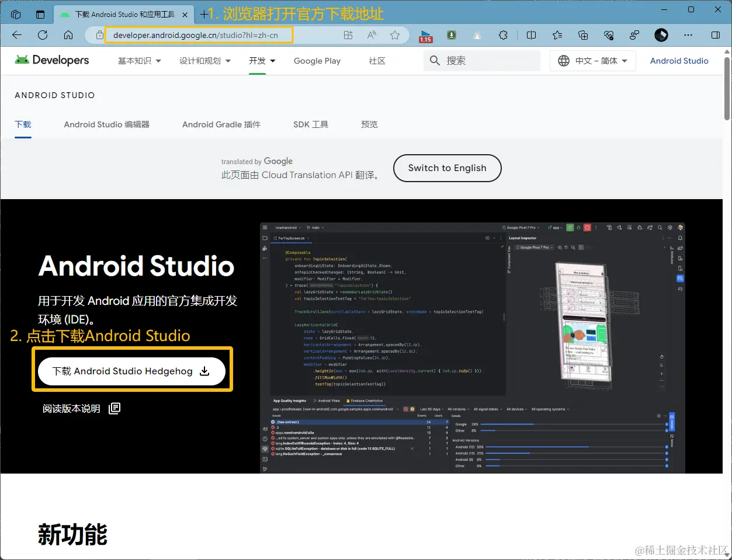Open browser settings and more menu
The image size is (732, 560).
point(688,35)
